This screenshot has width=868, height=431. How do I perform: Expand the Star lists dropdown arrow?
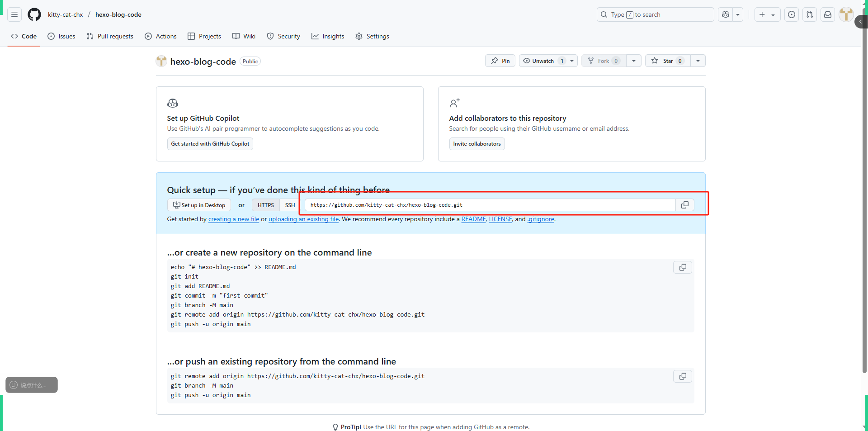click(x=698, y=61)
